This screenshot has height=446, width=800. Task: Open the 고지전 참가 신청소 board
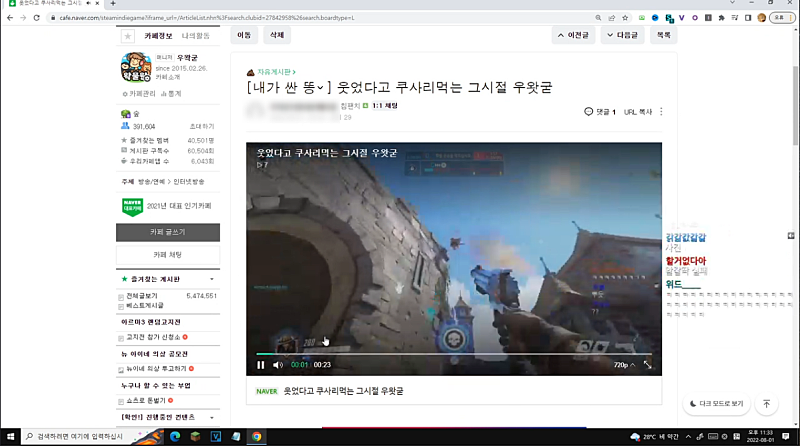tap(153, 337)
